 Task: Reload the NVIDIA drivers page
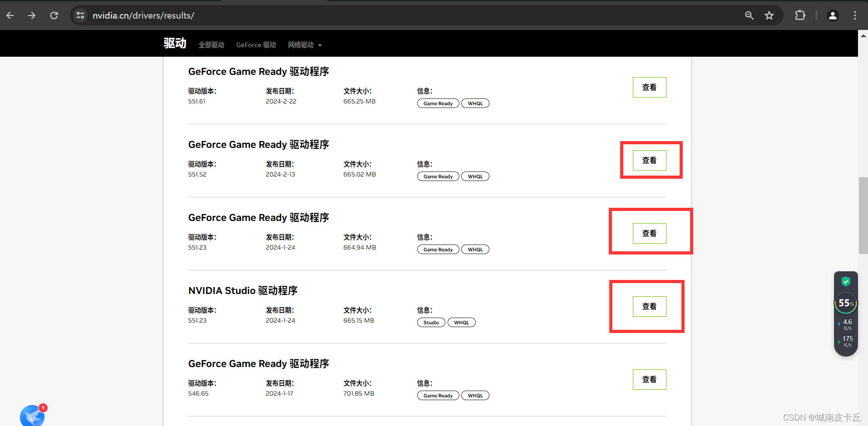pyautogui.click(x=54, y=15)
